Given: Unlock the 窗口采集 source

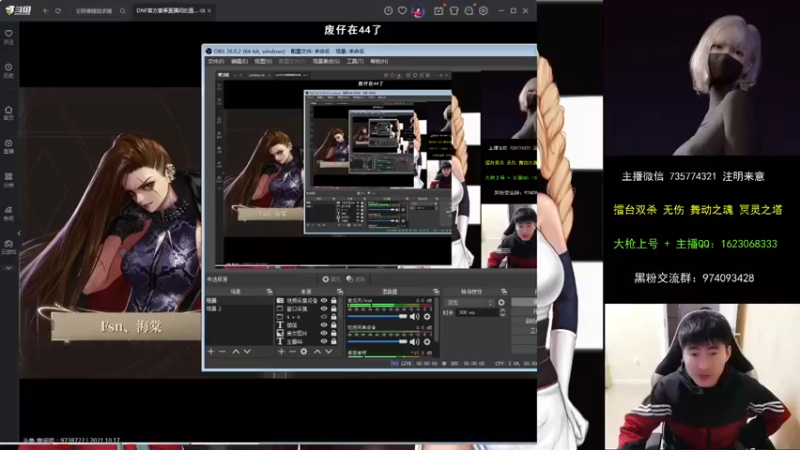Looking at the screenshot, I should [334, 309].
